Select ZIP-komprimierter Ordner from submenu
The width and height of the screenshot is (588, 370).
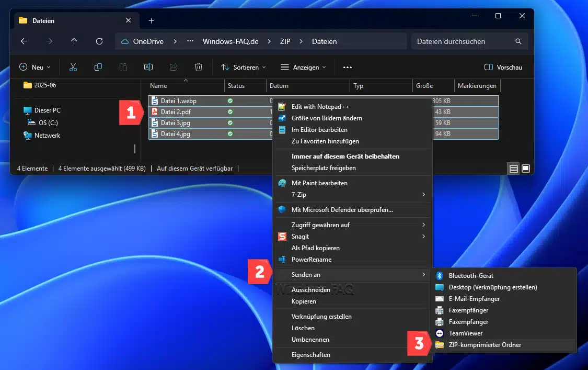click(485, 345)
